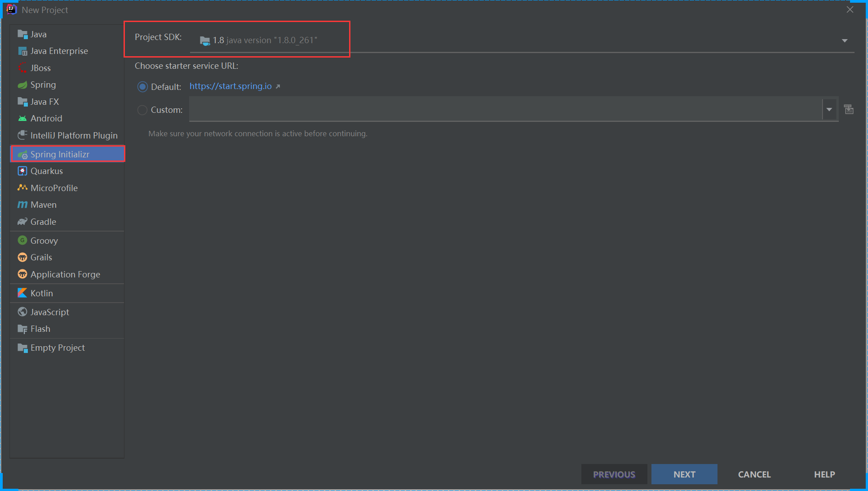Open custom URL list button beside Custom field
Image resolution: width=868 pixels, height=491 pixels.
click(x=849, y=110)
